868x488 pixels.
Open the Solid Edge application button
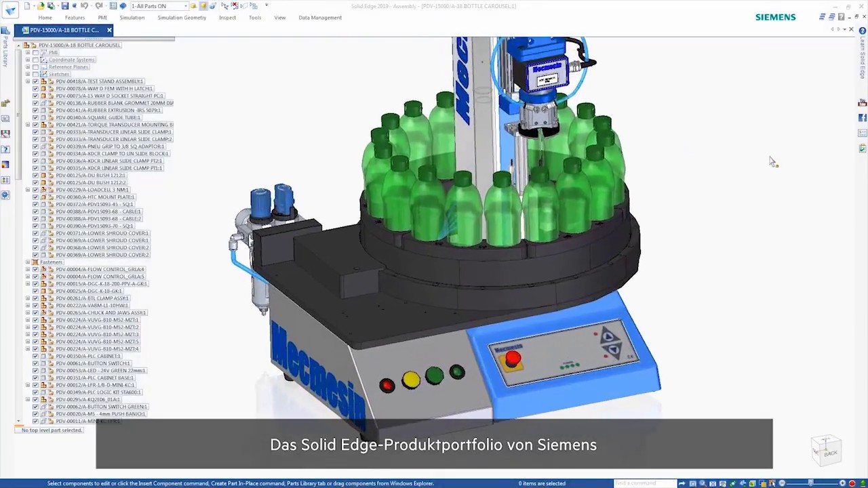[x=10, y=10]
